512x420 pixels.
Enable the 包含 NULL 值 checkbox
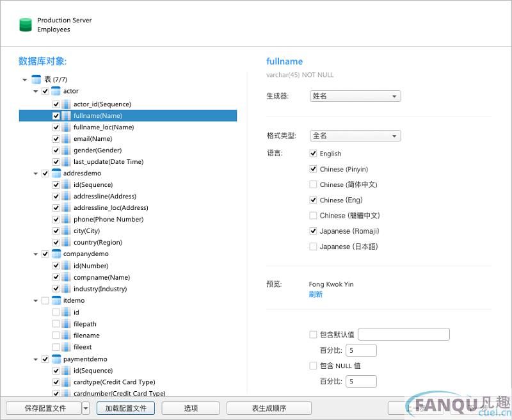(x=313, y=366)
